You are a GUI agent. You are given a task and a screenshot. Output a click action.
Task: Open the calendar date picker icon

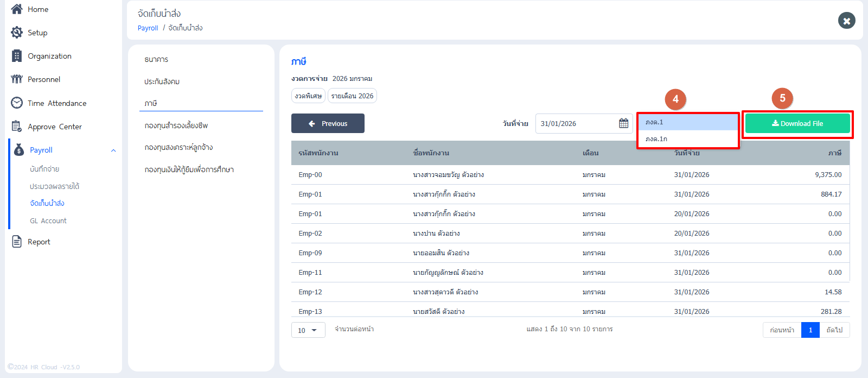tap(624, 123)
